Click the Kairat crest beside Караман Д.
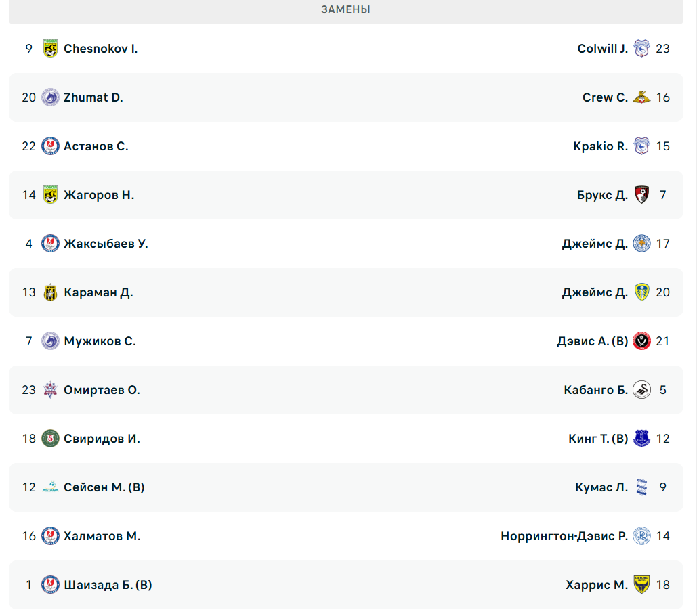Image resolution: width=697 pixels, height=616 pixels. coord(50,292)
